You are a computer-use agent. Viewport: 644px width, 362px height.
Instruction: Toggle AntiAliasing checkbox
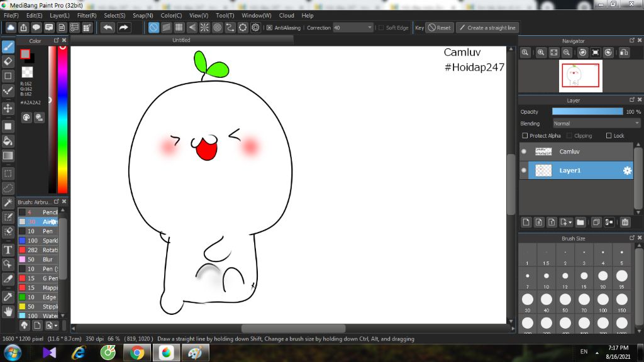(269, 28)
